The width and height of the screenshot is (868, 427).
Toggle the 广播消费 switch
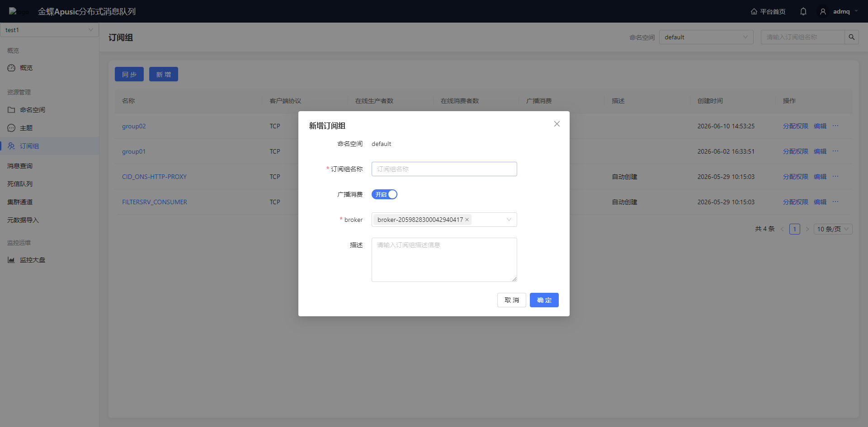[x=384, y=194]
